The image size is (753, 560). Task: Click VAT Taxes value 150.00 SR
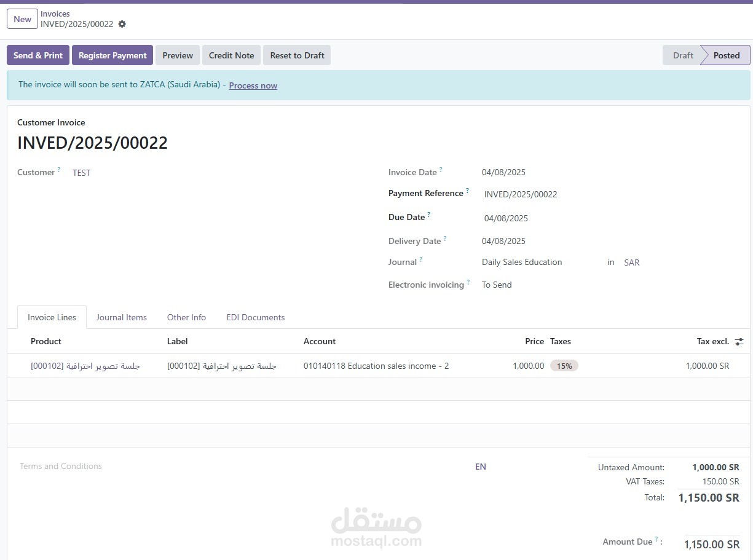720,481
